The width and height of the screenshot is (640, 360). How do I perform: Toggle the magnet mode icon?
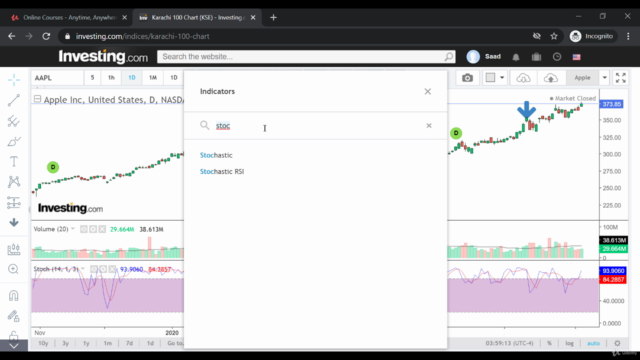tap(14, 295)
